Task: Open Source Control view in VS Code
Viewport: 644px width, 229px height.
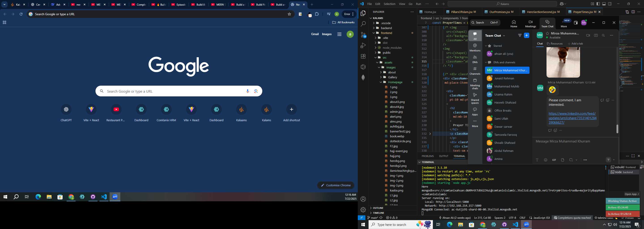Action: 363,35
